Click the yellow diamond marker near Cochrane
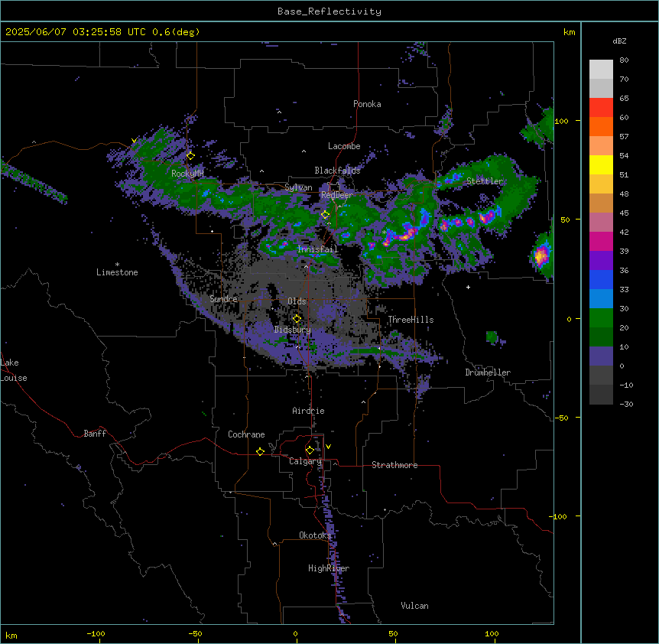 [260, 451]
